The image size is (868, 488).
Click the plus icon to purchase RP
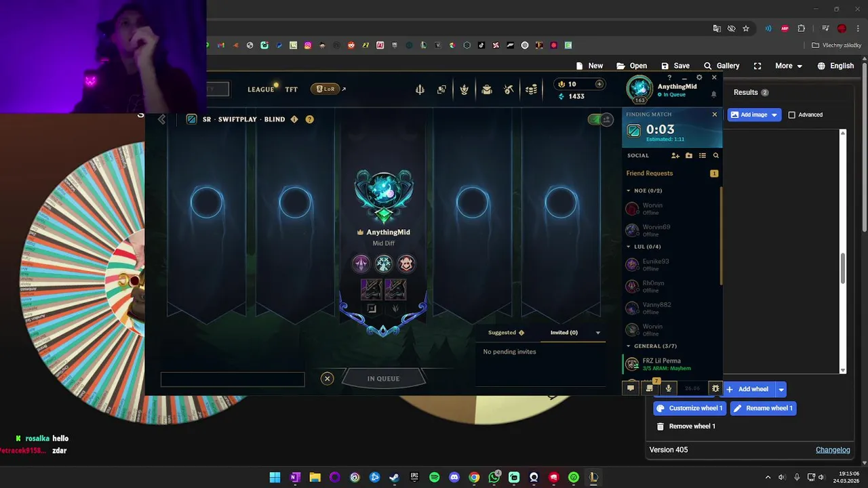coord(599,84)
